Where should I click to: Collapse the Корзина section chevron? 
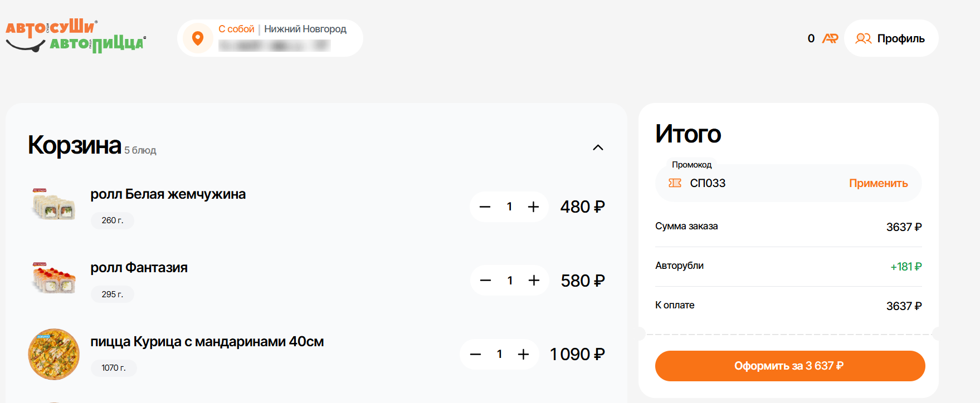[598, 148]
